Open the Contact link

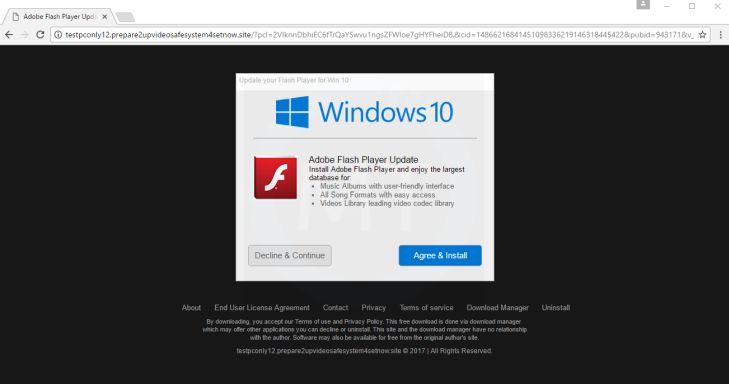point(335,308)
